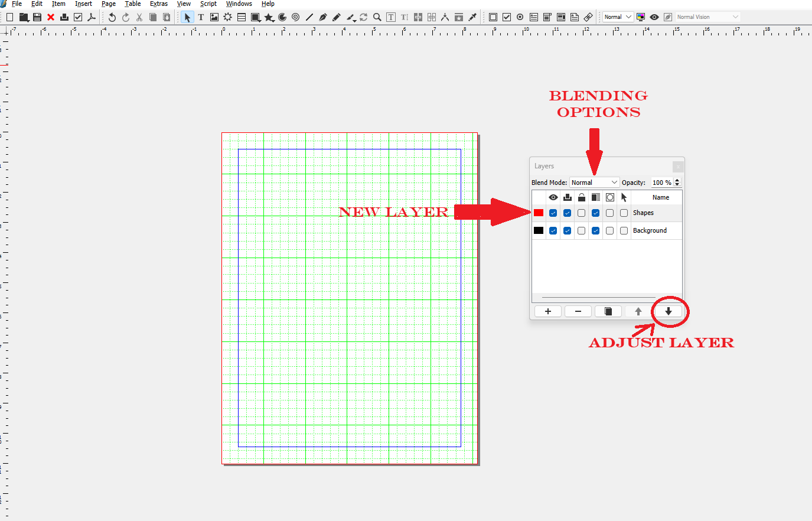The height and width of the screenshot is (521, 812).
Task: Select the Table tool
Action: click(x=242, y=17)
